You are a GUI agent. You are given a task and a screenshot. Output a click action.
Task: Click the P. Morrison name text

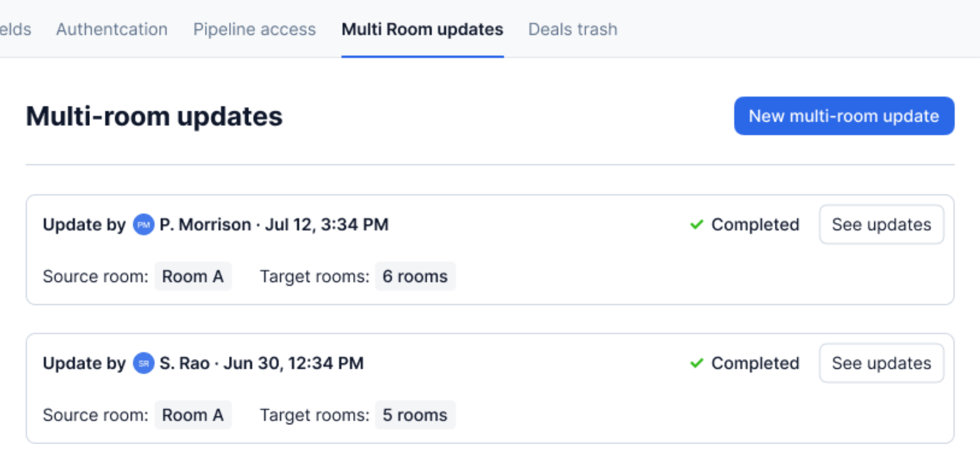point(205,225)
